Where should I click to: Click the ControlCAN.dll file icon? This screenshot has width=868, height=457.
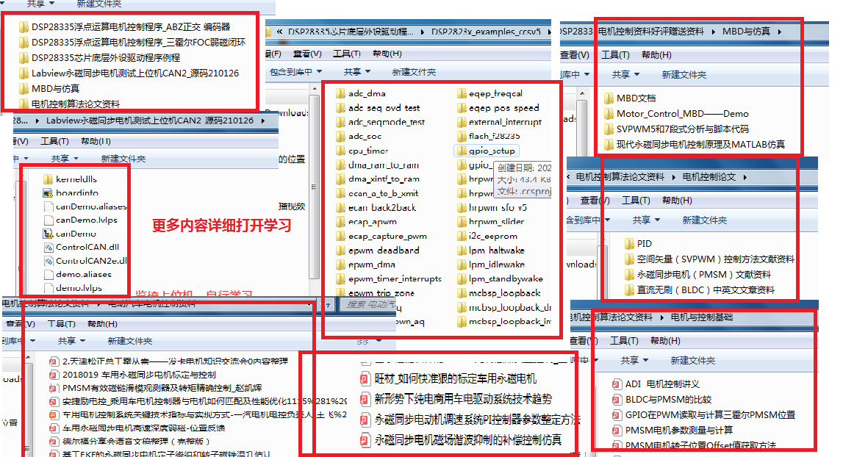(x=49, y=247)
